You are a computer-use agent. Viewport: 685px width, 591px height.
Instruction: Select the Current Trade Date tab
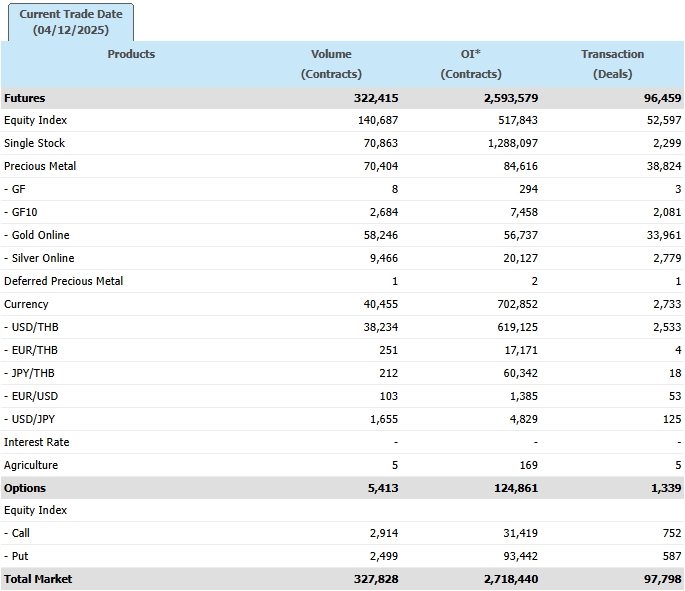click(68, 22)
